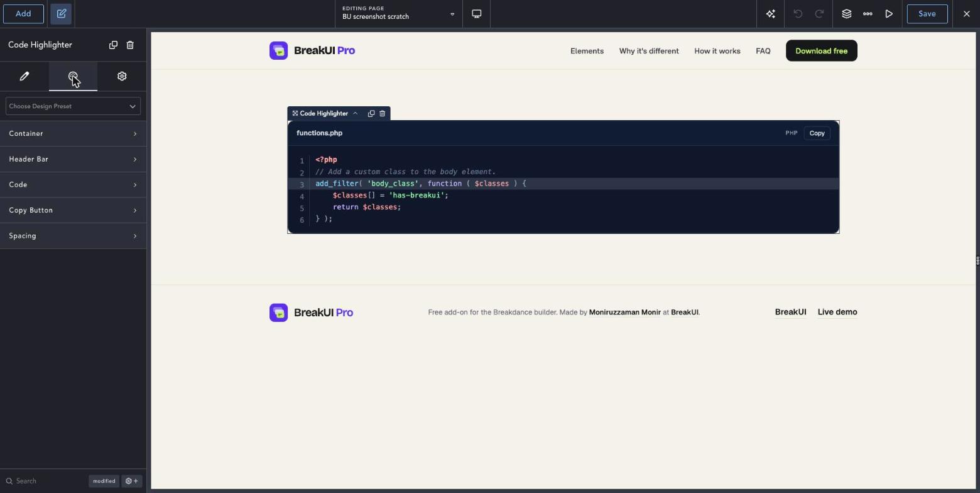980x493 pixels.
Task: Open the Live demo footer link
Action: pyautogui.click(x=837, y=312)
